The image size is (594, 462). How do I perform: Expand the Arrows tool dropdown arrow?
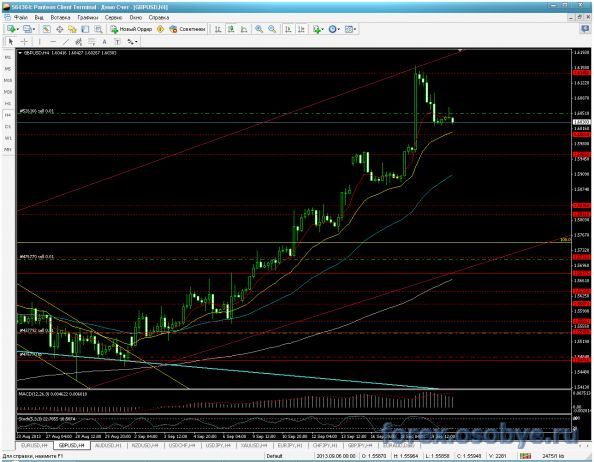click(137, 42)
